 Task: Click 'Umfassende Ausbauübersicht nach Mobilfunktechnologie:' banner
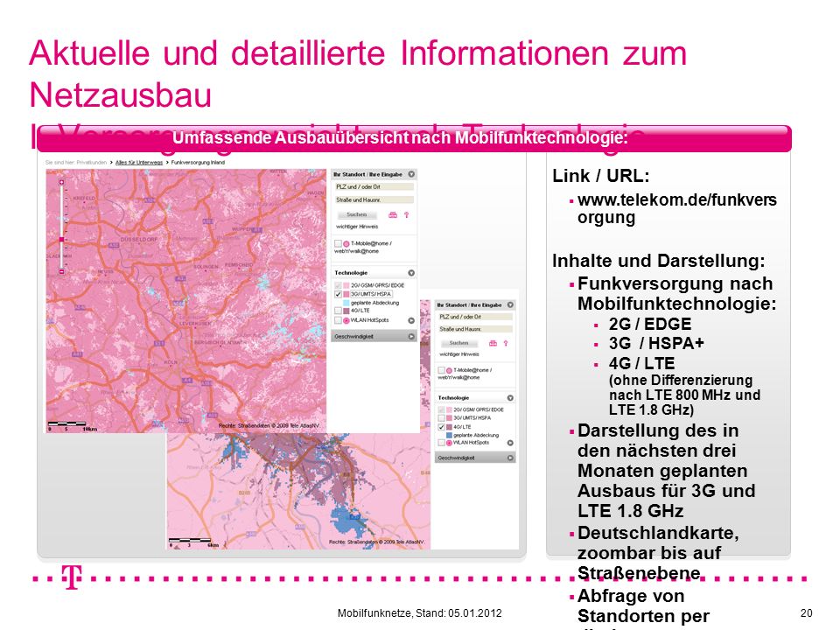pyautogui.click(x=400, y=138)
